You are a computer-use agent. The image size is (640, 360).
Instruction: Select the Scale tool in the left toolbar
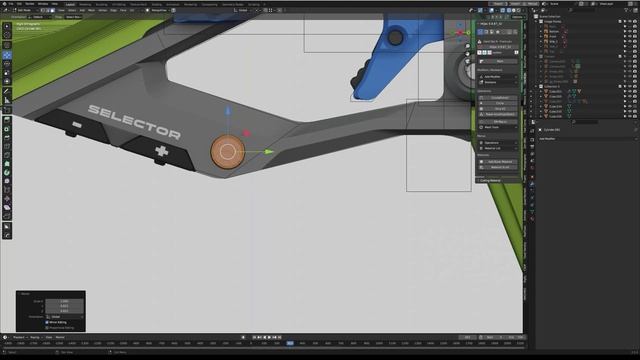[7, 73]
